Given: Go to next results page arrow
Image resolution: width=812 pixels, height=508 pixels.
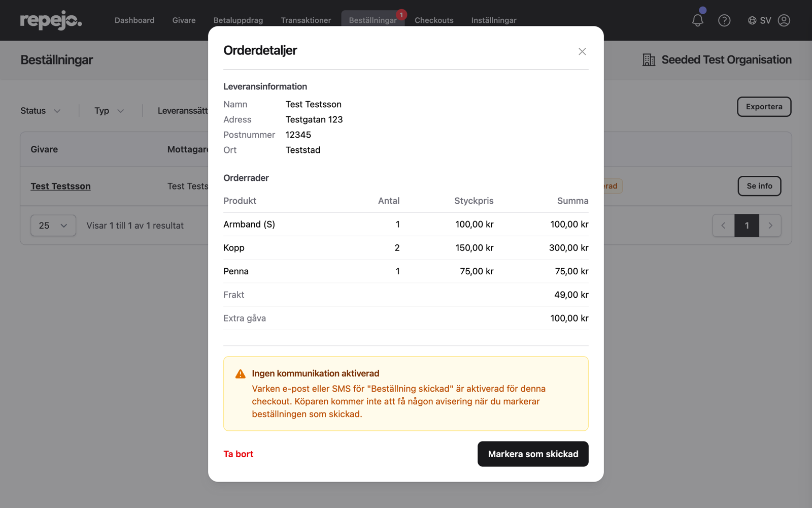Looking at the screenshot, I should (770, 226).
